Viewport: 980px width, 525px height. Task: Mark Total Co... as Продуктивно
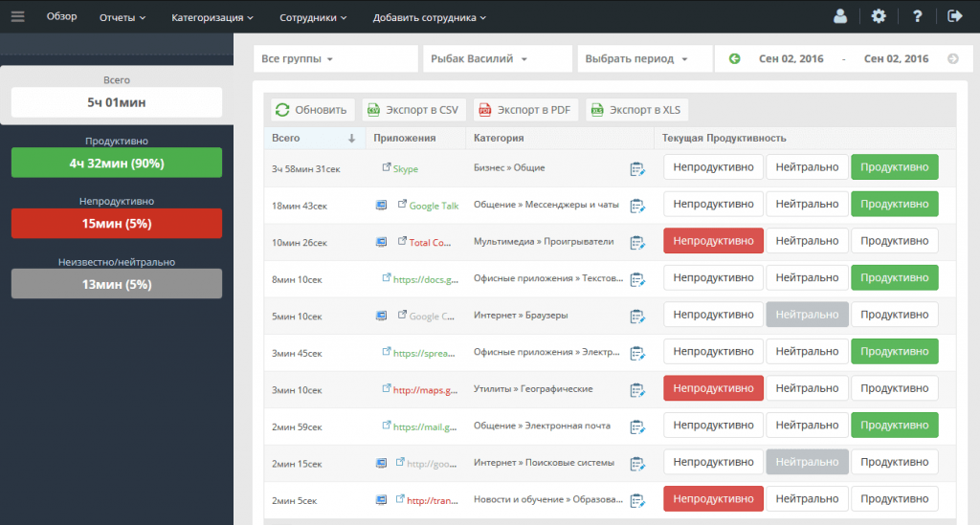point(895,241)
